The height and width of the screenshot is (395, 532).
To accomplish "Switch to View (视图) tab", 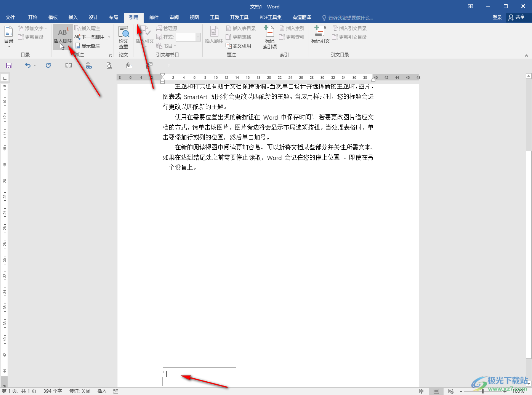I will point(194,18).
